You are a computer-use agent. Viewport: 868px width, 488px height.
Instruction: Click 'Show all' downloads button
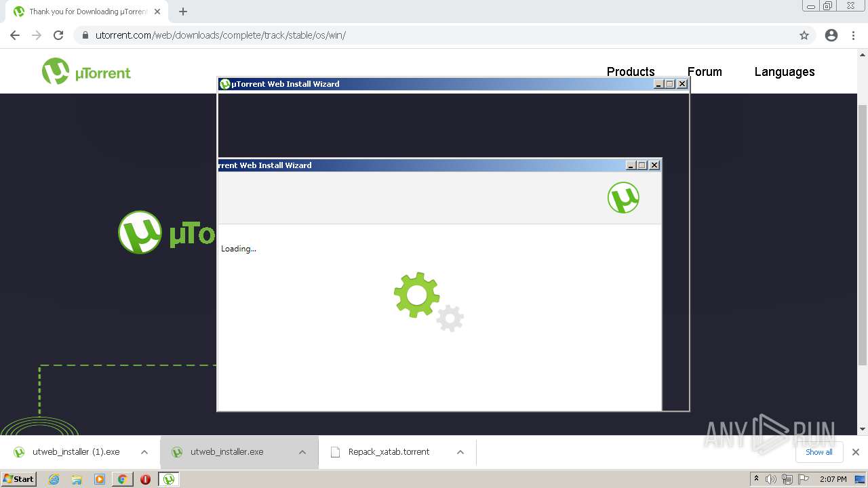(x=818, y=452)
